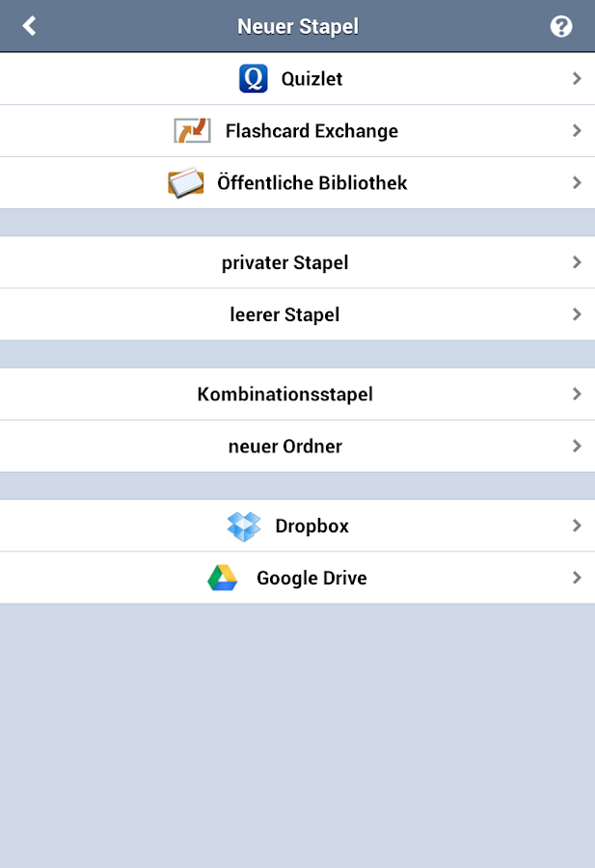Screen dimensions: 595x868
Task: Expand the Flashcard Exchange row chevron
Action: (x=577, y=130)
